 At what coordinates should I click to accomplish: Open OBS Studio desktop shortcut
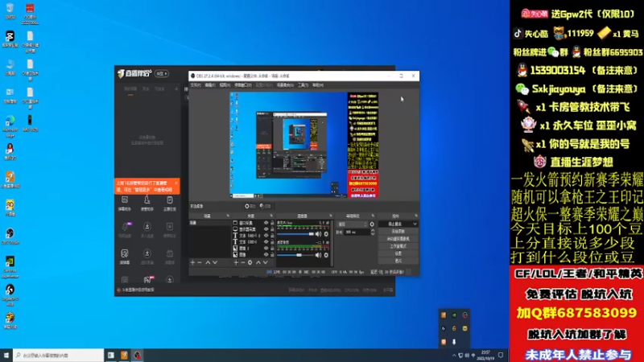tap(10, 237)
